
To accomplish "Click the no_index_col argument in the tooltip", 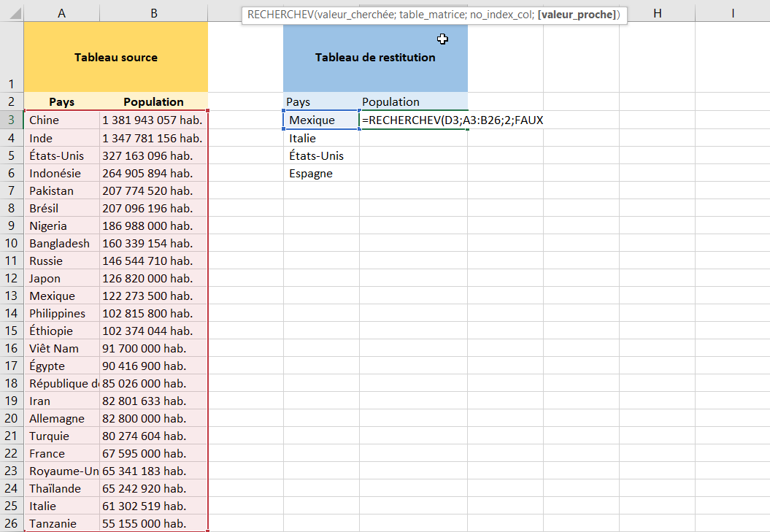I will 503,15.
